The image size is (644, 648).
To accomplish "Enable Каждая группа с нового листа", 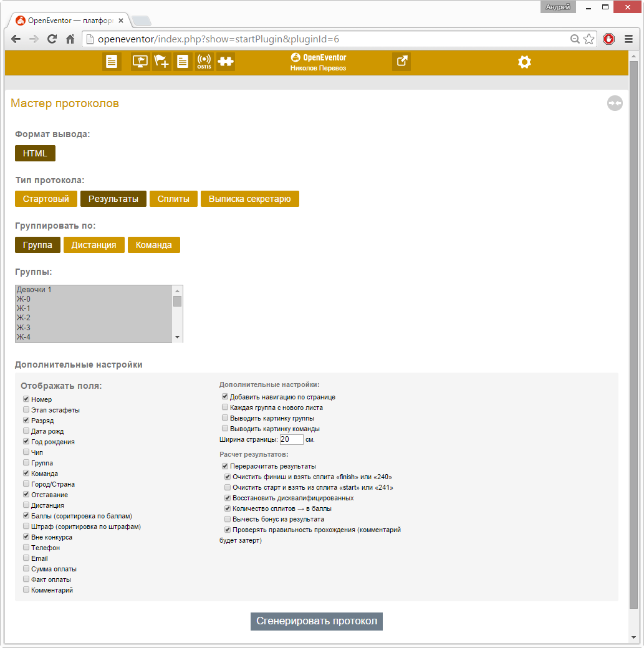I will pos(225,407).
